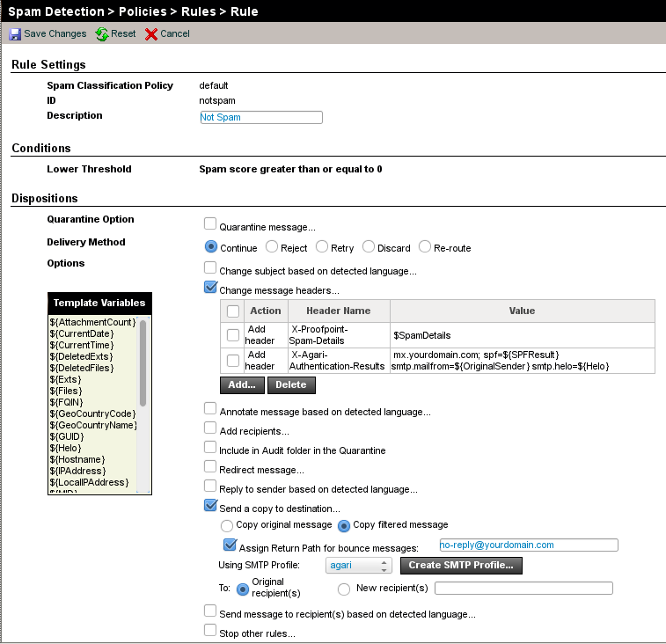Select New recipient(s) radio button
The width and height of the screenshot is (666, 644).
344,589
